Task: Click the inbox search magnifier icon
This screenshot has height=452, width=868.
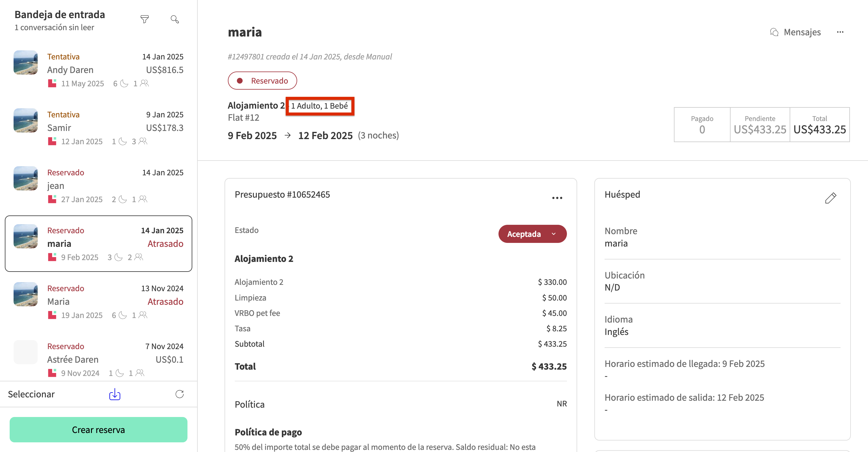Action: tap(175, 19)
